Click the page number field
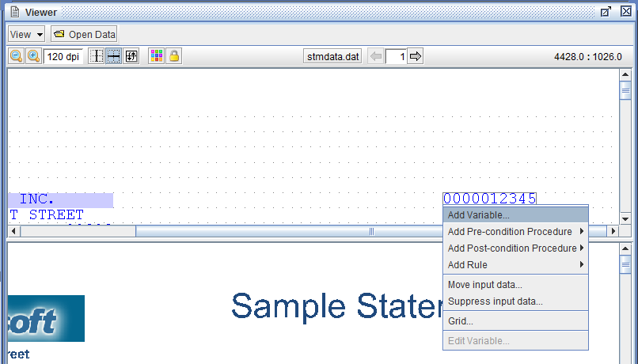This screenshot has width=638, height=364. (x=396, y=56)
